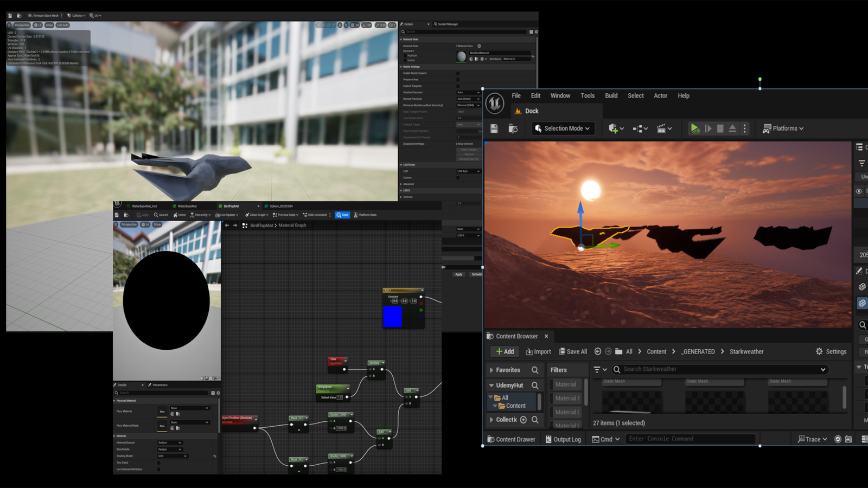Image resolution: width=868 pixels, height=488 pixels.
Task: Click the green Play in Editor button
Action: (694, 129)
